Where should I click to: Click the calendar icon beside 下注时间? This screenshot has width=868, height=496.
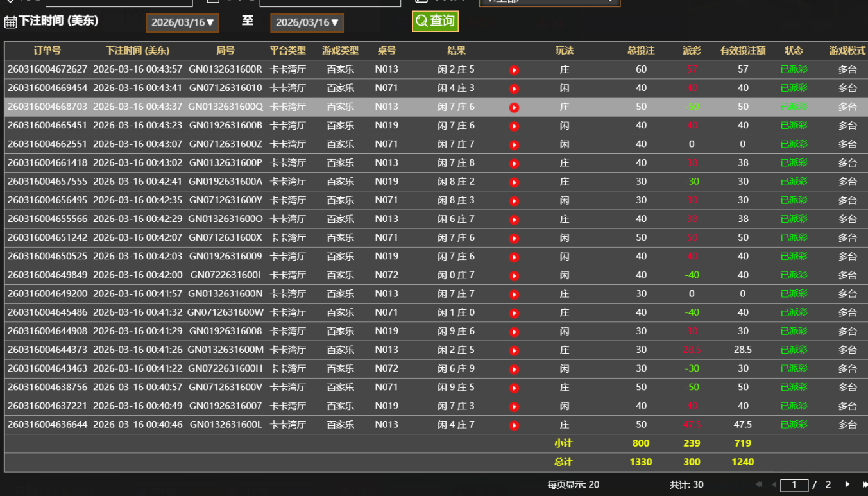pos(10,22)
